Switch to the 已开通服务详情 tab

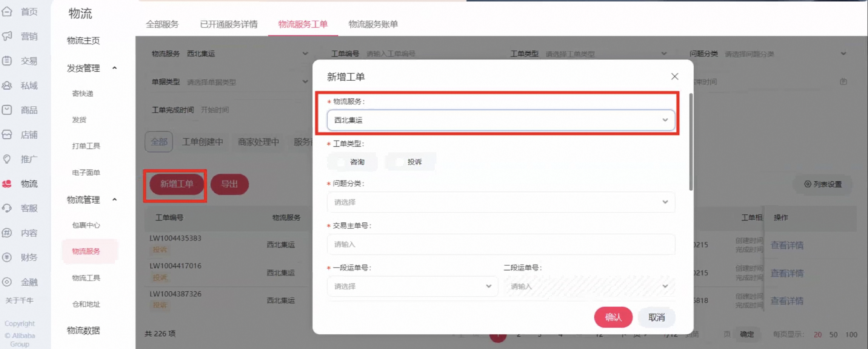click(229, 24)
